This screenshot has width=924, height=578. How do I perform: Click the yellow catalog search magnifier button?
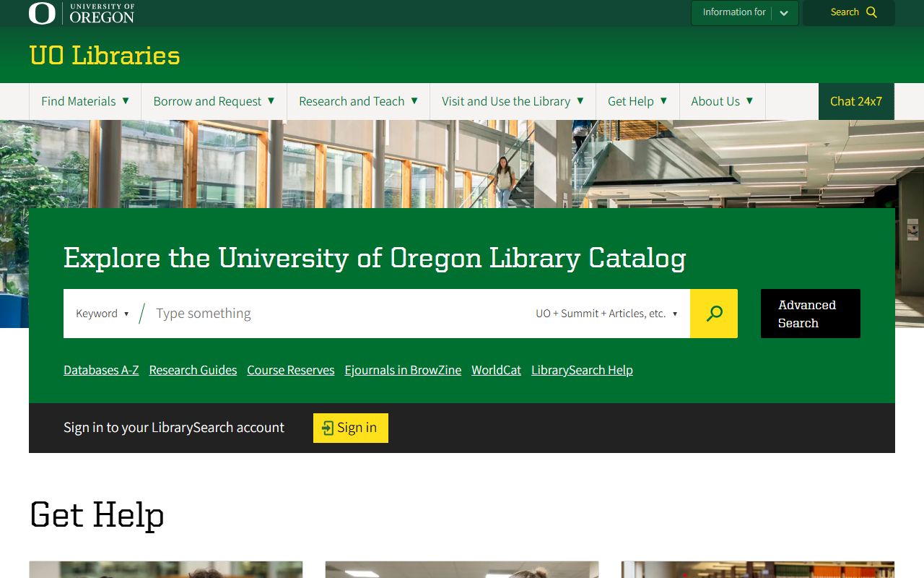click(x=714, y=314)
